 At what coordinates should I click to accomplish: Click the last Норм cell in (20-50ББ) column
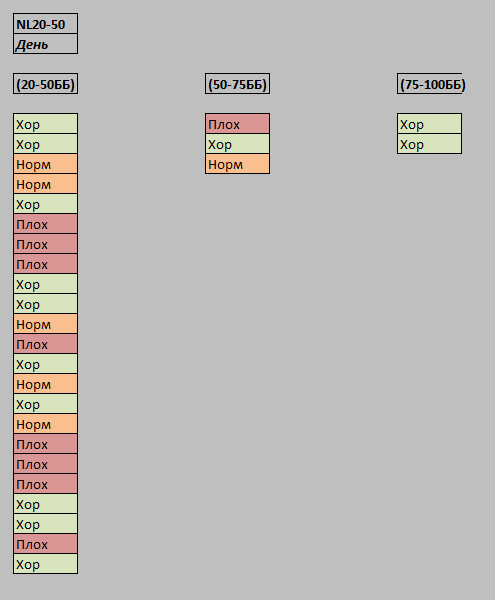[46, 424]
